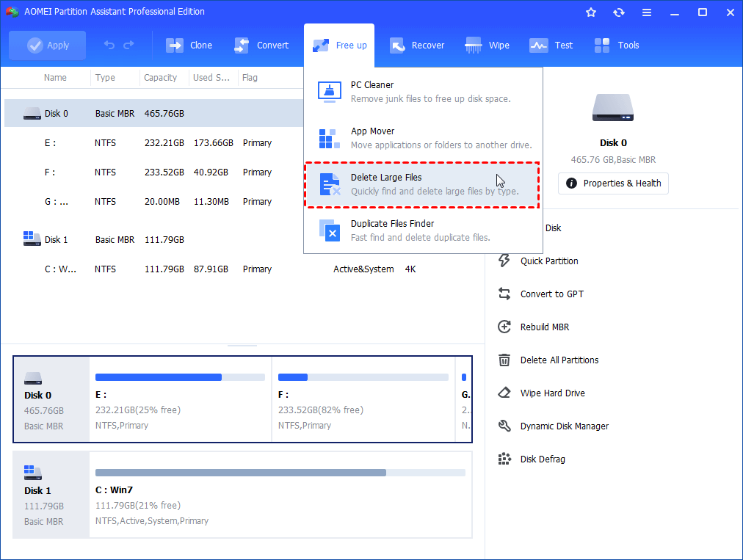Screen dimensions: 743x560
Task: Click the refresh icon in title bar
Action: [619, 12]
